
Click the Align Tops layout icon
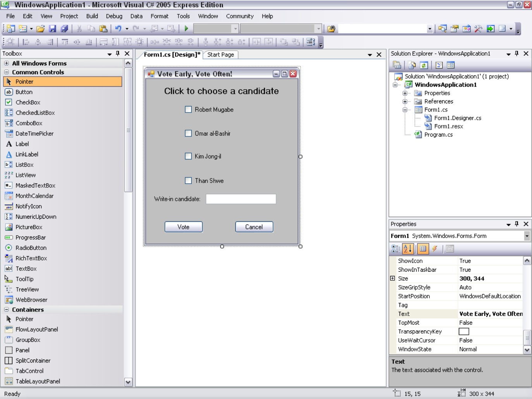(x=65, y=42)
